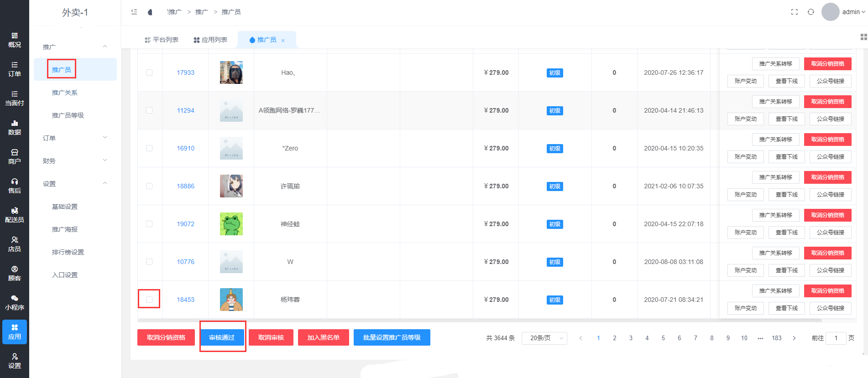Click the frog avatar thumbnail of 神经蛙
Screen dimensions: 868x378
click(231, 224)
